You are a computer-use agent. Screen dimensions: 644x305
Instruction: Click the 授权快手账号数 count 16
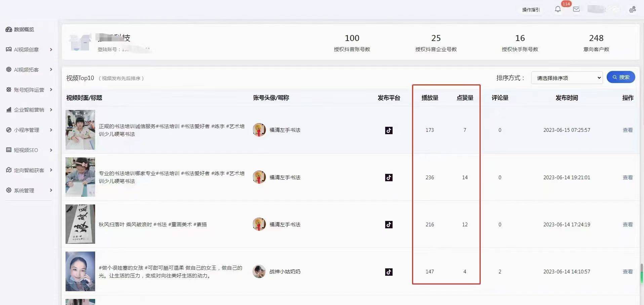click(x=520, y=38)
